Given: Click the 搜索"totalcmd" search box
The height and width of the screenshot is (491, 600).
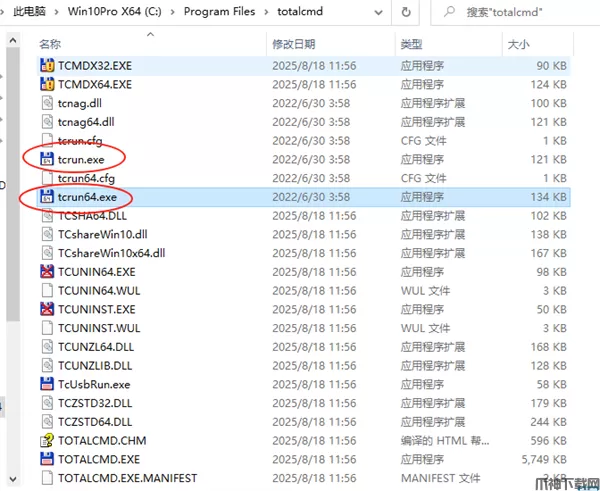Looking at the screenshot, I should (515, 12).
